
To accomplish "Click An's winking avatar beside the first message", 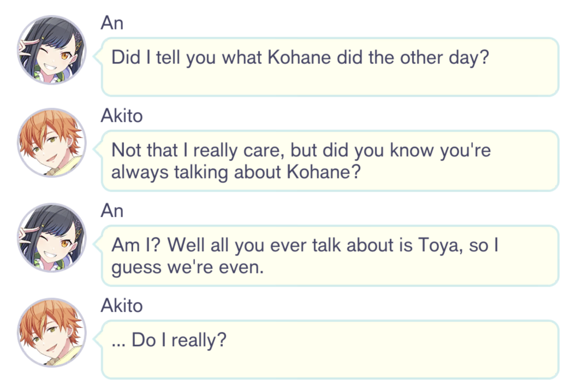I will (x=52, y=50).
